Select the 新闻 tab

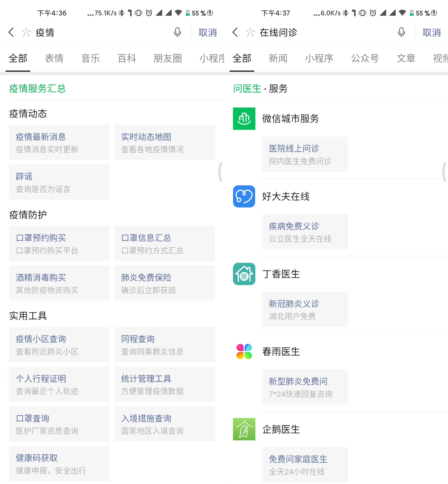(x=278, y=58)
